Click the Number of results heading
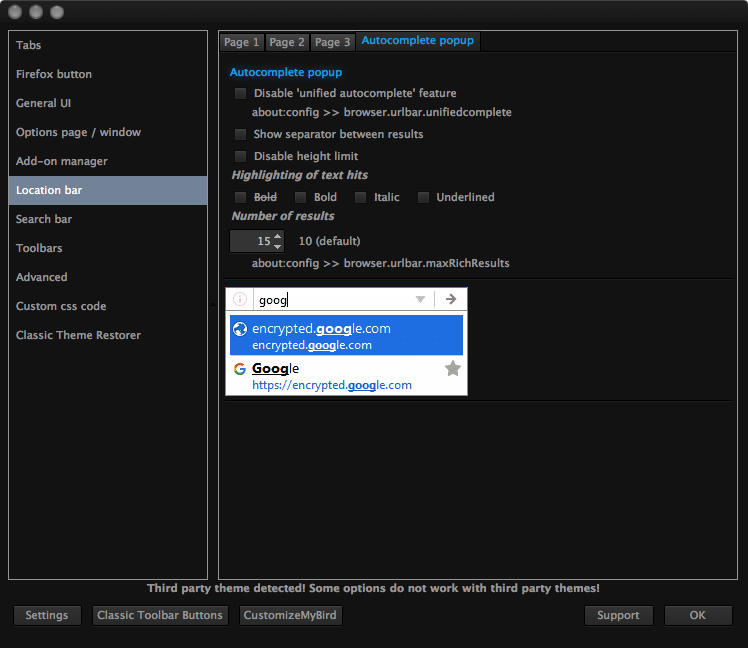748x648 pixels. (283, 216)
